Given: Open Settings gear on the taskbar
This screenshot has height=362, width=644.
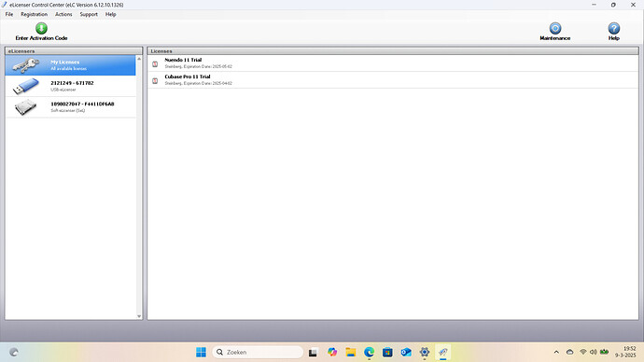Looking at the screenshot, I should coord(425,352).
